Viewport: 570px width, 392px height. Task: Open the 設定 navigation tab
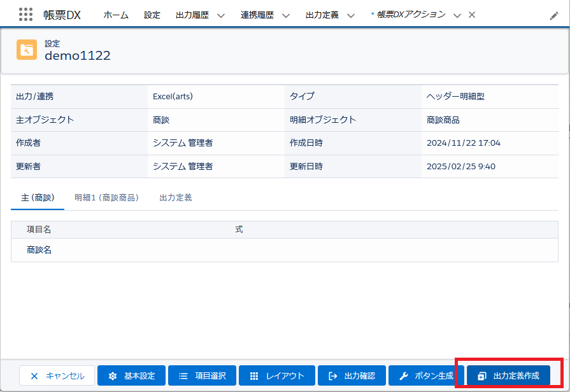point(152,15)
